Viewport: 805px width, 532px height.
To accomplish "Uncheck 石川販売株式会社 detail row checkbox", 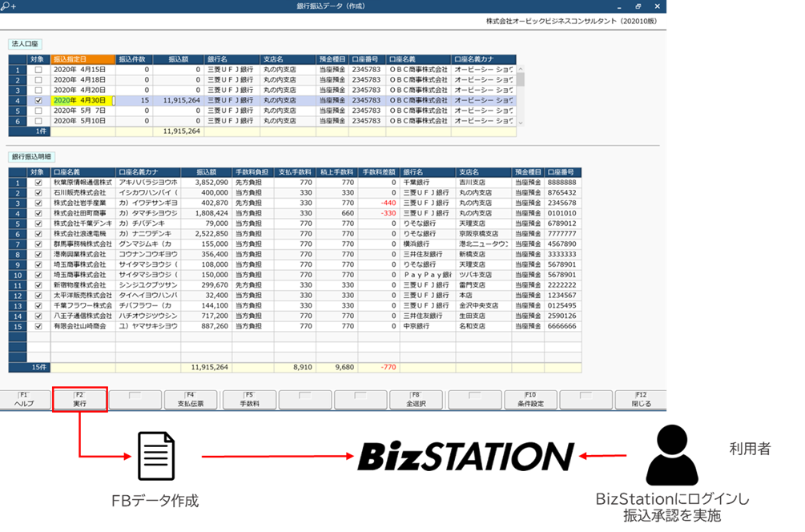I will coord(38,193).
